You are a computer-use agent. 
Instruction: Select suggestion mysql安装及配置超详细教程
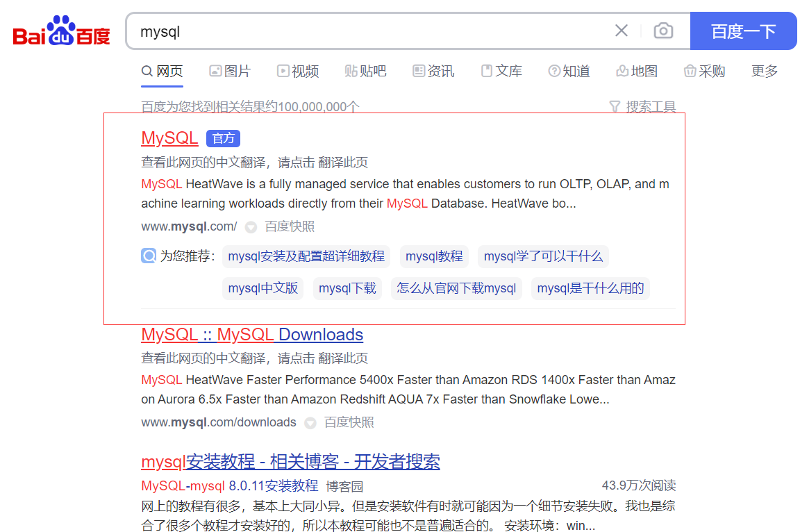(306, 256)
